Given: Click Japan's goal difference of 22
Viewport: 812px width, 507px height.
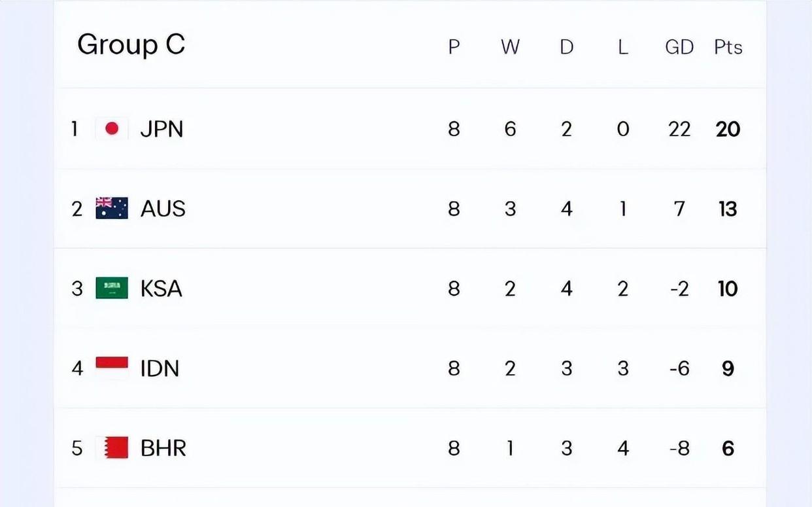Looking at the screenshot, I should coord(679,129).
